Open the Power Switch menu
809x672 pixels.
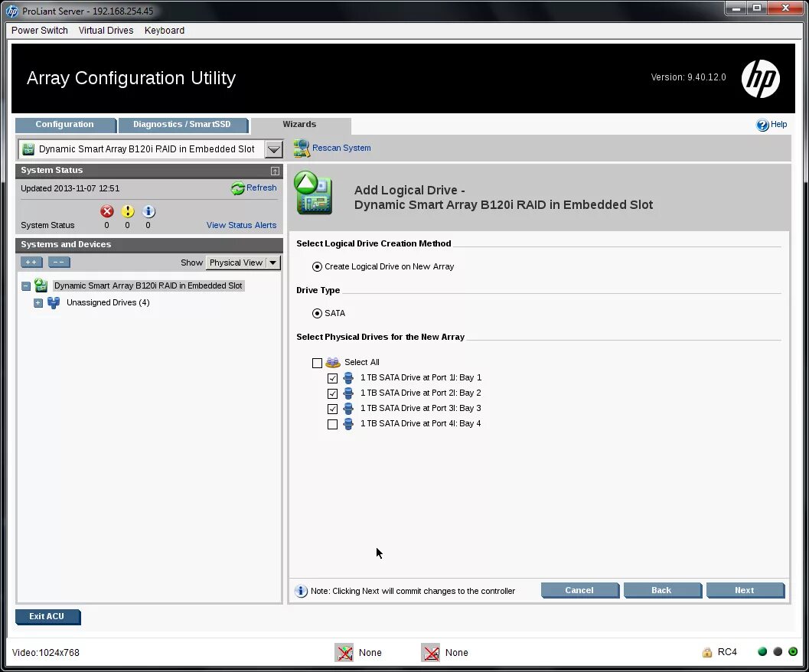point(40,31)
